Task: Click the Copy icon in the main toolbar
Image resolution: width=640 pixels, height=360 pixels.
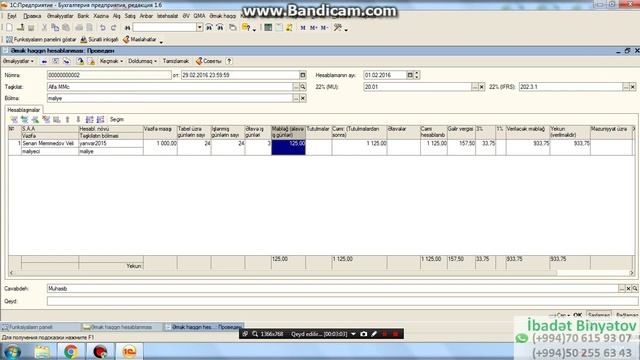Action: [x=55, y=28]
